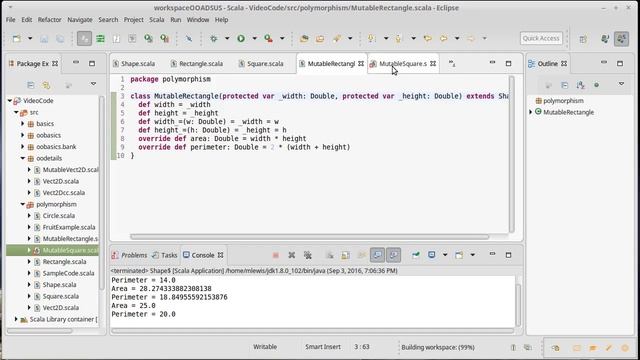Switch to the Scala perspective icon

point(622,39)
